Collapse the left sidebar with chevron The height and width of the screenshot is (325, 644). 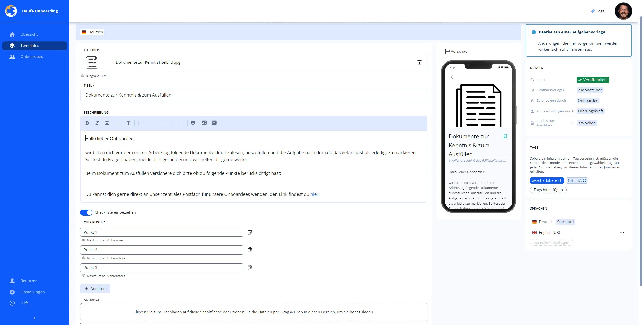[34, 318]
